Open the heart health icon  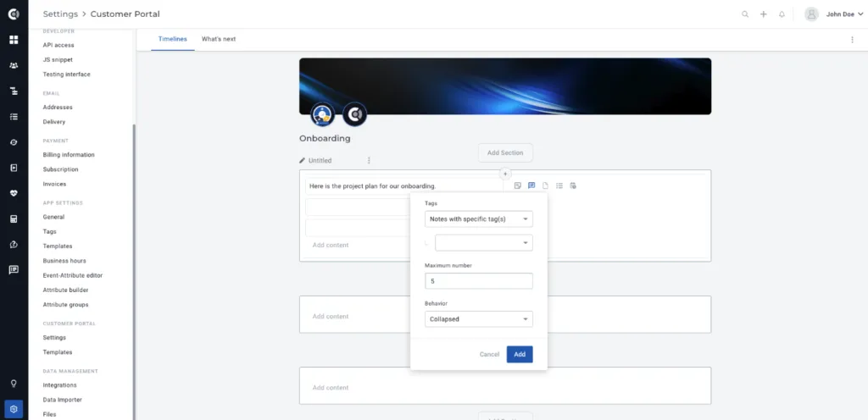pyautogui.click(x=14, y=193)
